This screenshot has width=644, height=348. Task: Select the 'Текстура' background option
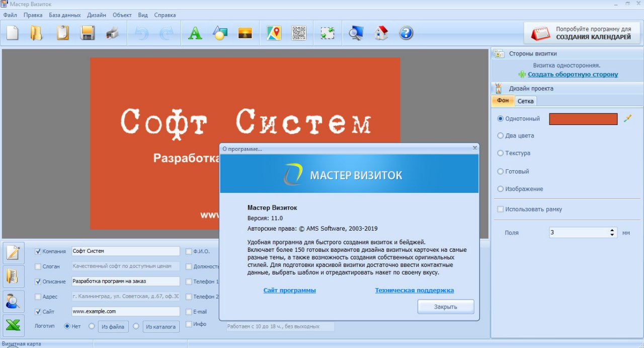tap(500, 153)
